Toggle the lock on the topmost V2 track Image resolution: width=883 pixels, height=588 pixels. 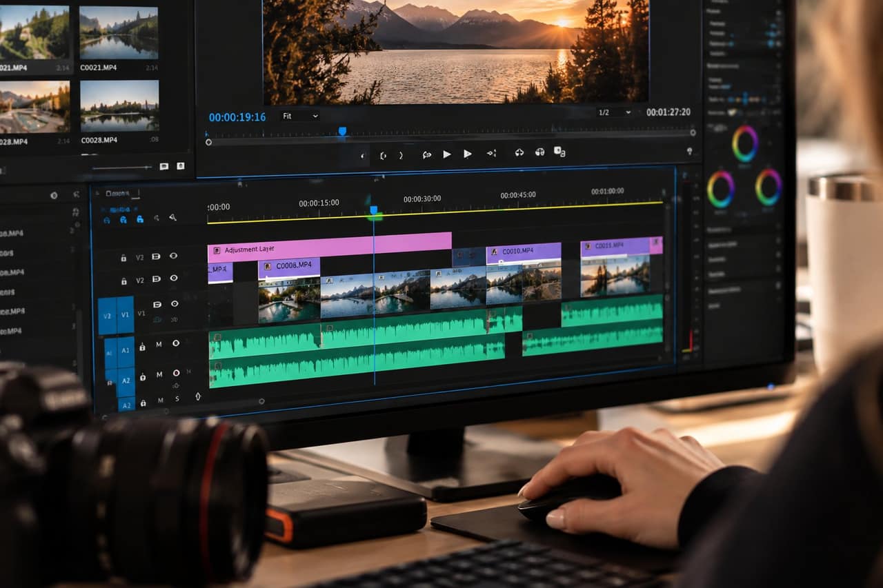(123, 258)
